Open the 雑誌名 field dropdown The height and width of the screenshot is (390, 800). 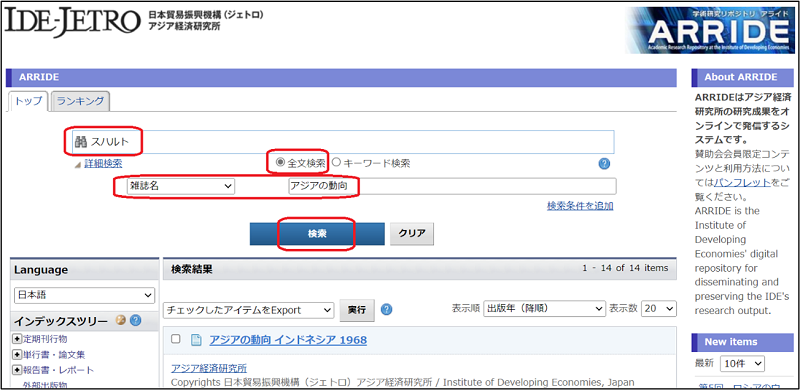181,186
